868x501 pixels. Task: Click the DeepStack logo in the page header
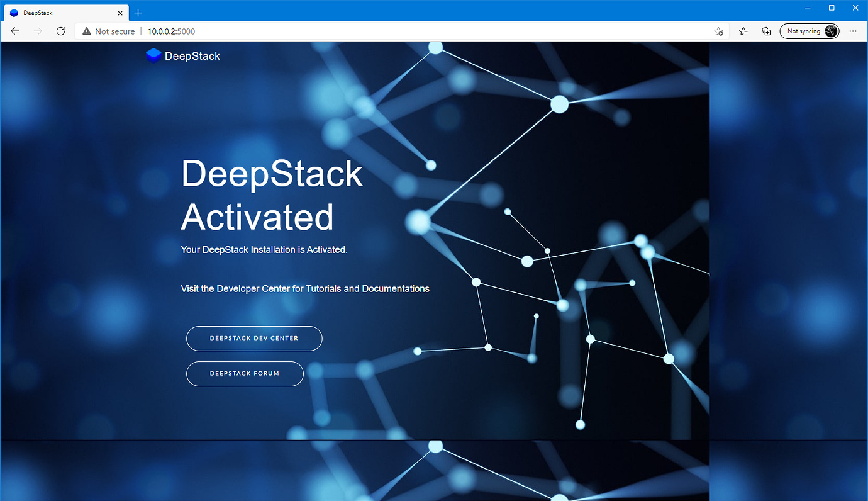[x=182, y=55]
